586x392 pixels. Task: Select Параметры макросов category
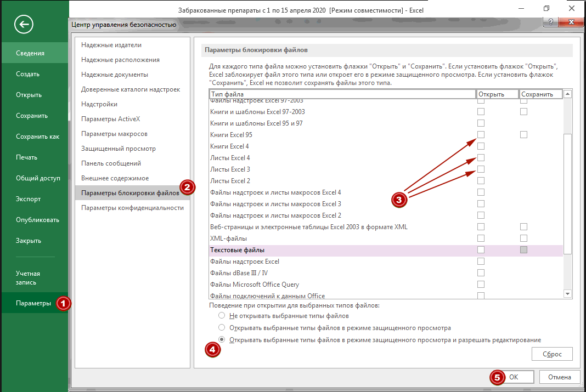coord(132,134)
